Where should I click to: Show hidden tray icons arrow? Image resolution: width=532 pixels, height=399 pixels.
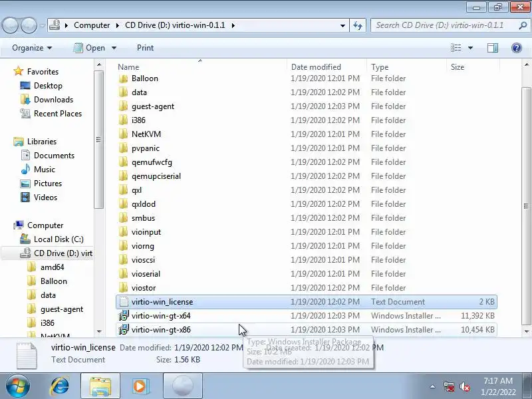(x=433, y=386)
